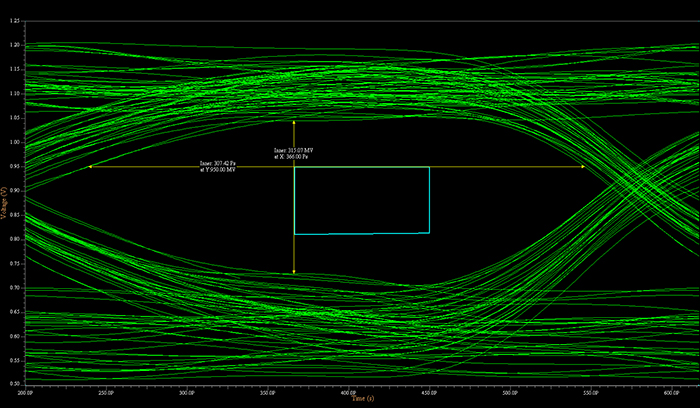Click inside the cyan eye mask rectangle
The height and width of the screenshot is (408, 700).
click(x=361, y=200)
